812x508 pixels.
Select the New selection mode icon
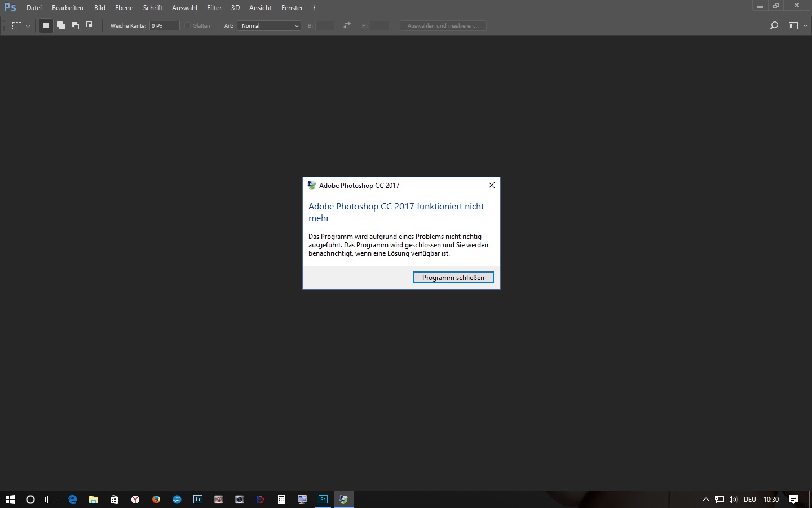point(46,25)
